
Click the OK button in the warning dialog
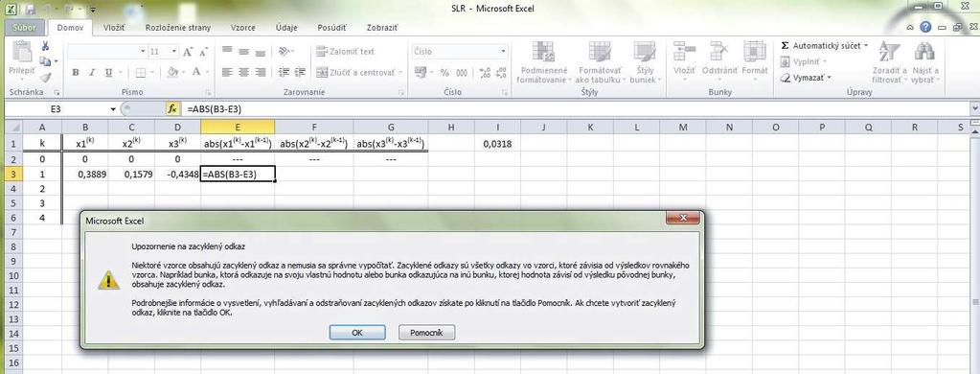pos(357,333)
